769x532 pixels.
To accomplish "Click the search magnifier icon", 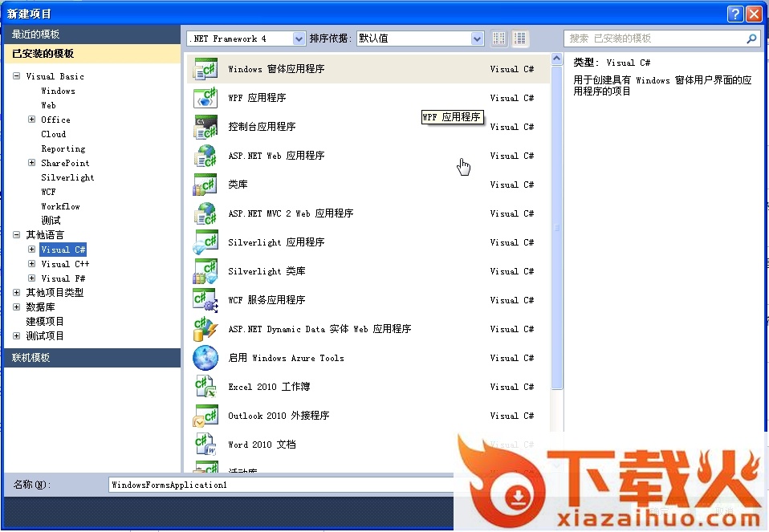I will coord(751,39).
